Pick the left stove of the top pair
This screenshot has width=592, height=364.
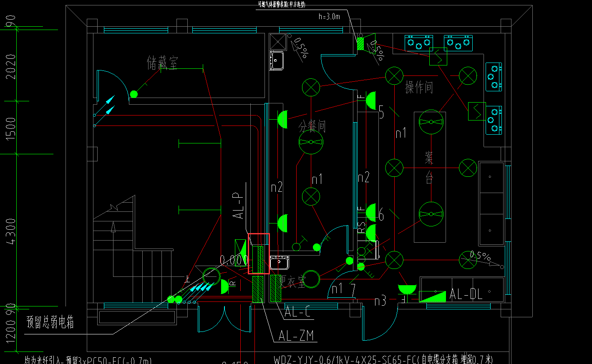pyautogui.click(x=418, y=43)
